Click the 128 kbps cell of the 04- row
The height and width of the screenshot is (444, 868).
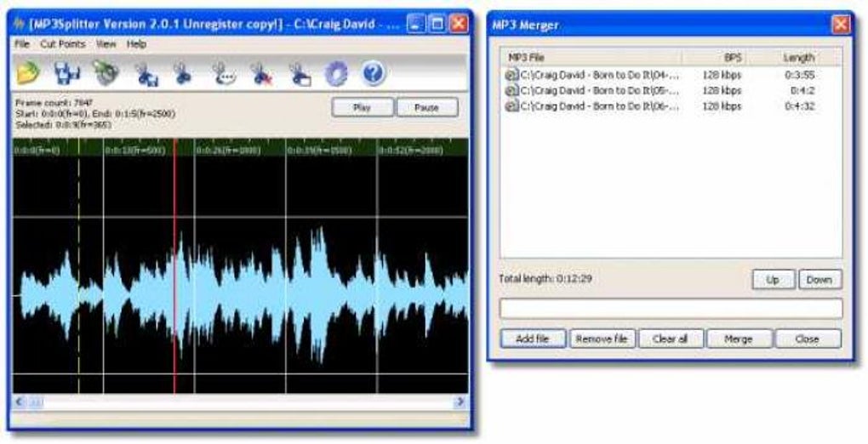pos(722,75)
